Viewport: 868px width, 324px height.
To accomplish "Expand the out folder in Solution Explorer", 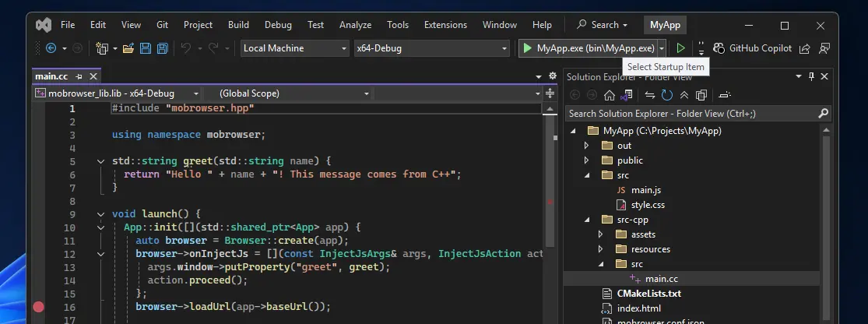I will point(587,146).
